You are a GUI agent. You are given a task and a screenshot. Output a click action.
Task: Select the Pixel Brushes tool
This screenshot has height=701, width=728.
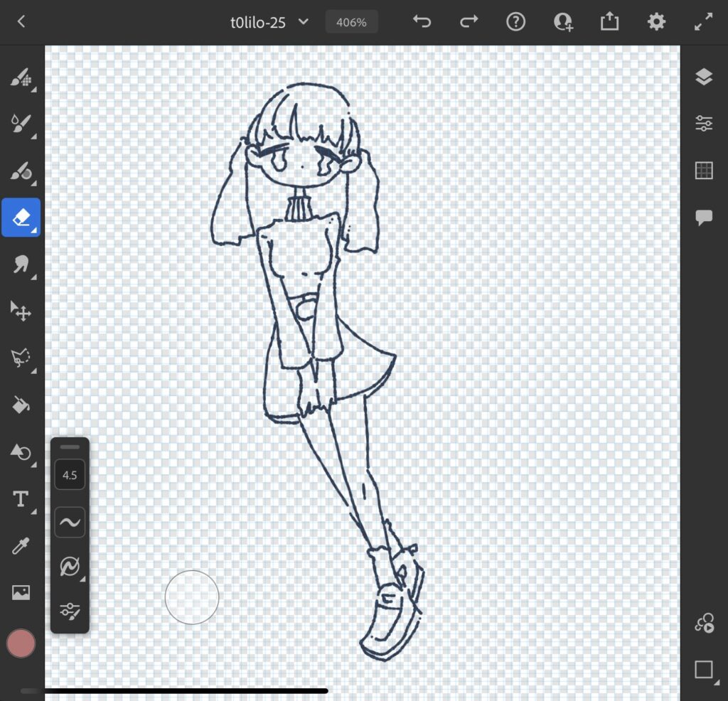[x=21, y=78]
